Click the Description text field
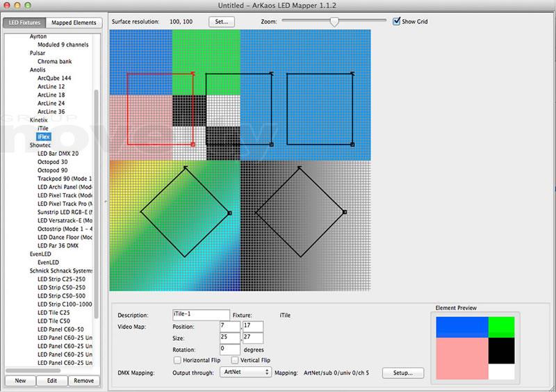Viewport: 556px width, 392px height. pyautogui.click(x=201, y=315)
